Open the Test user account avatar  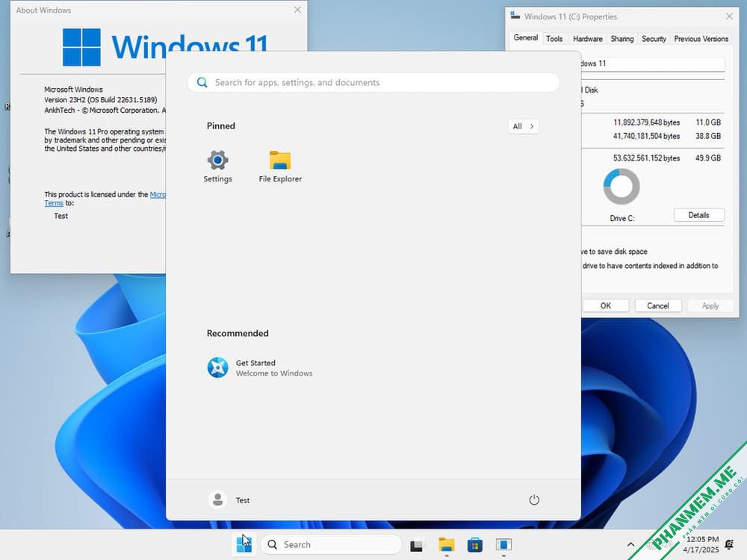[x=217, y=500]
